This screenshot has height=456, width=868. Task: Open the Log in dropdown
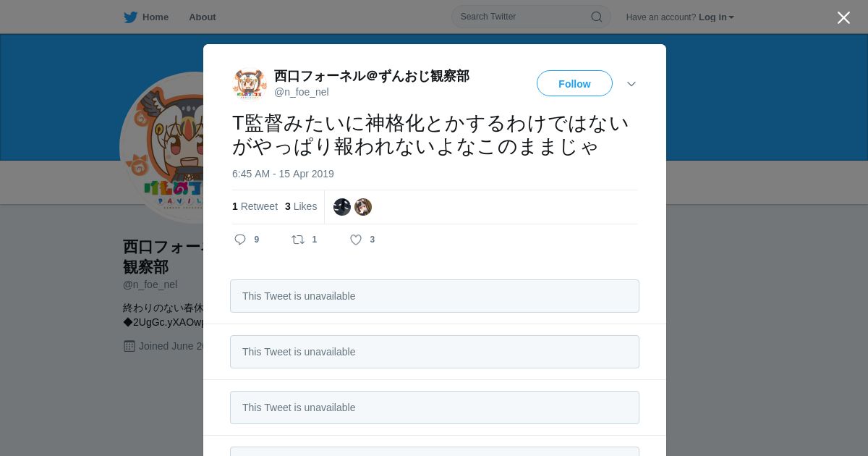pos(716,17)
